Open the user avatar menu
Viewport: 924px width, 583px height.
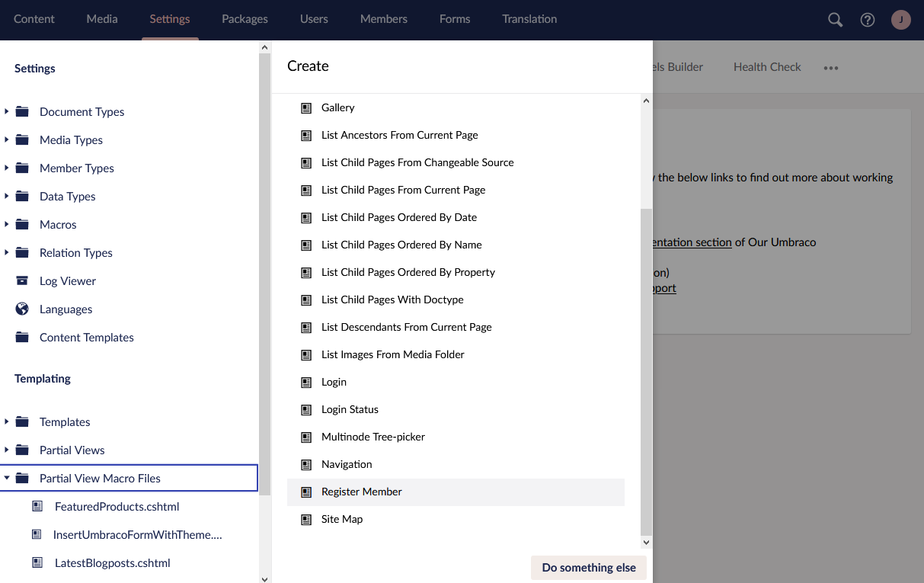(901, 20)
